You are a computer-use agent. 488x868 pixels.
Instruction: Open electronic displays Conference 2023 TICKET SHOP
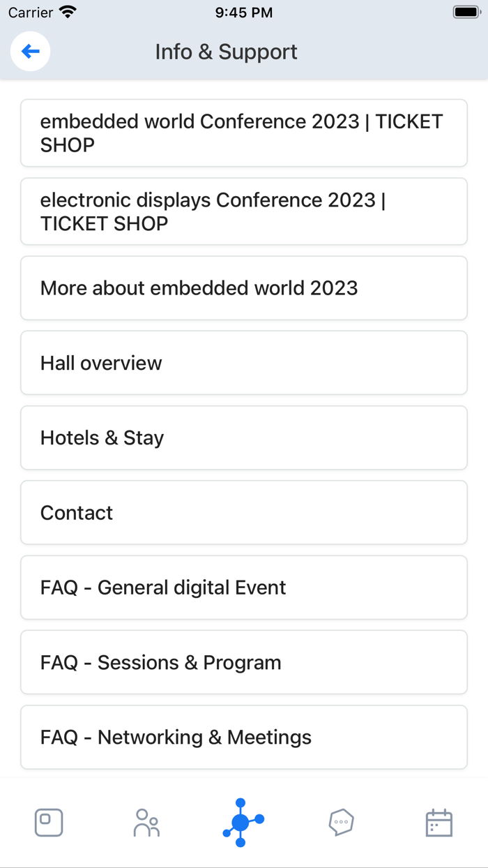click(x=243, y=211)
